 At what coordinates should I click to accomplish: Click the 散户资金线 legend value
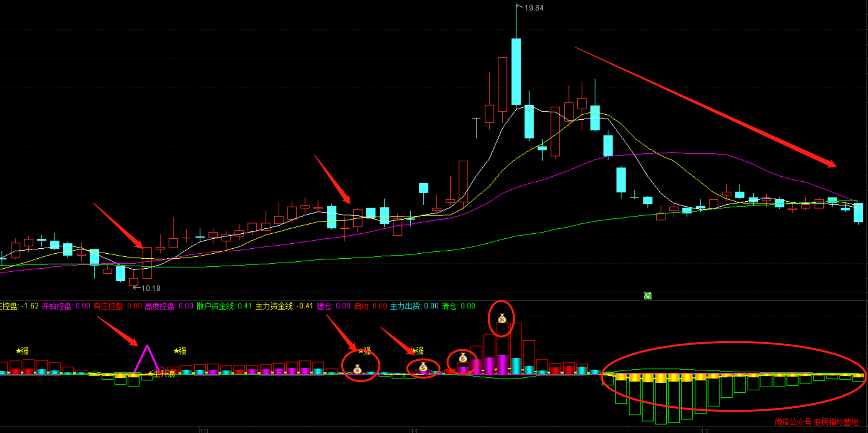[x=244, y=306]
